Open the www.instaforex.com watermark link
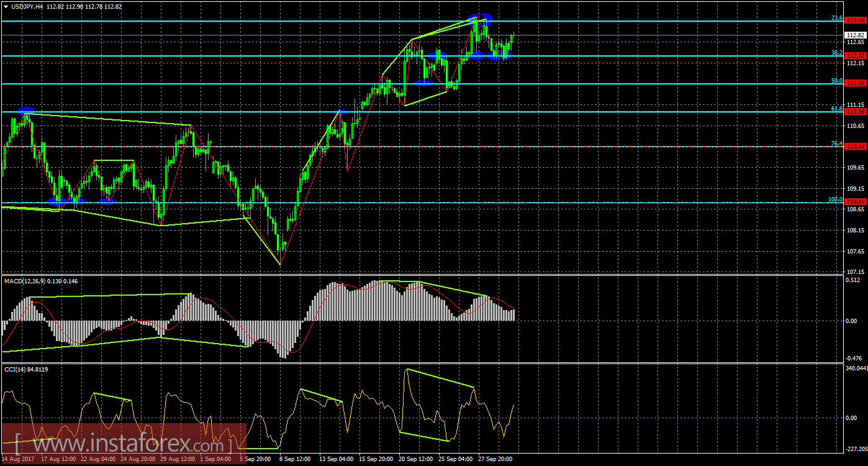The image size is (868, 466). coord(124,444)
